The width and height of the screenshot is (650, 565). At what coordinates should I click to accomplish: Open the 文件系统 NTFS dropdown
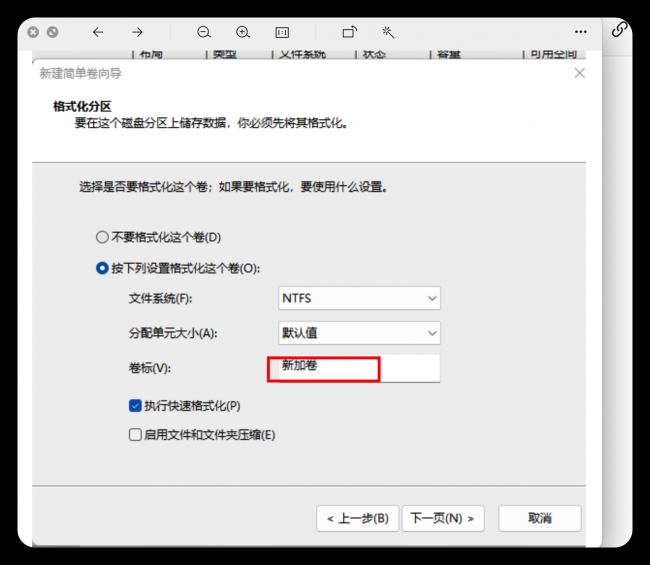click(359, 298)
